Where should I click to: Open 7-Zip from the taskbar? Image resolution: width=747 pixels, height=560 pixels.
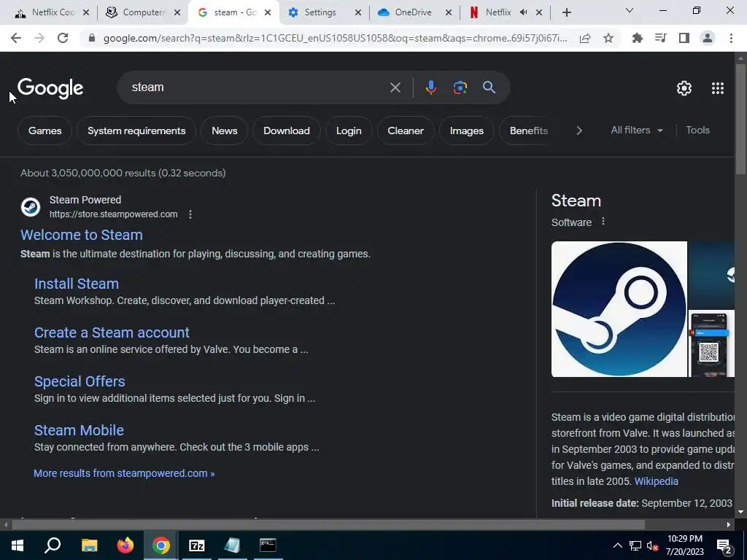(197, 545)
